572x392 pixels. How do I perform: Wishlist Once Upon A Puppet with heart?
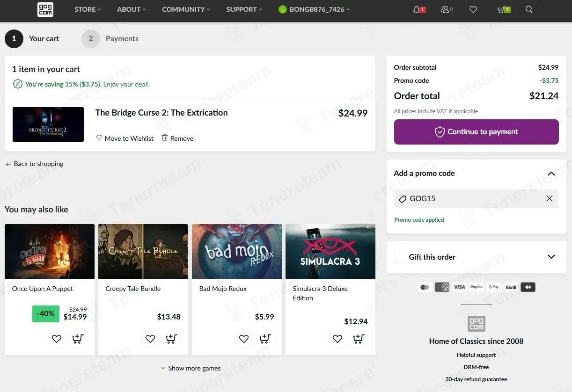pyautogui.click(x=57, y=339)
